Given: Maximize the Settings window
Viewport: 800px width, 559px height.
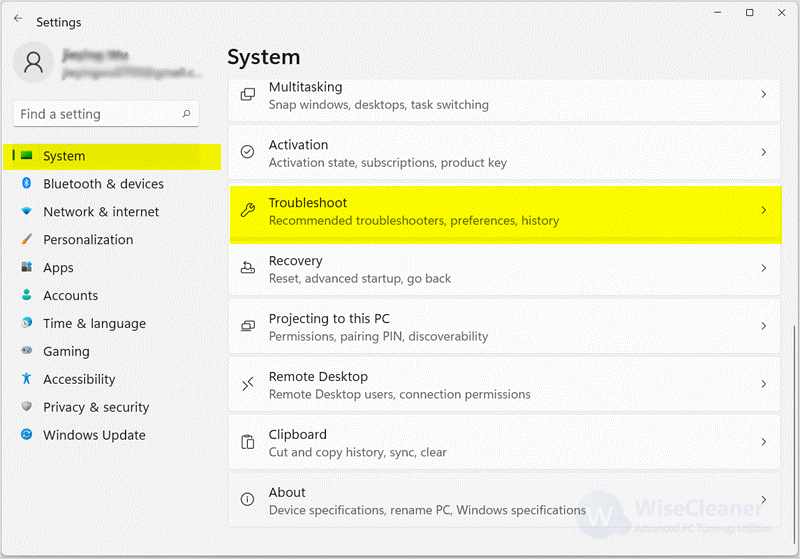Looking at the screenshot, I should (749, 12).
